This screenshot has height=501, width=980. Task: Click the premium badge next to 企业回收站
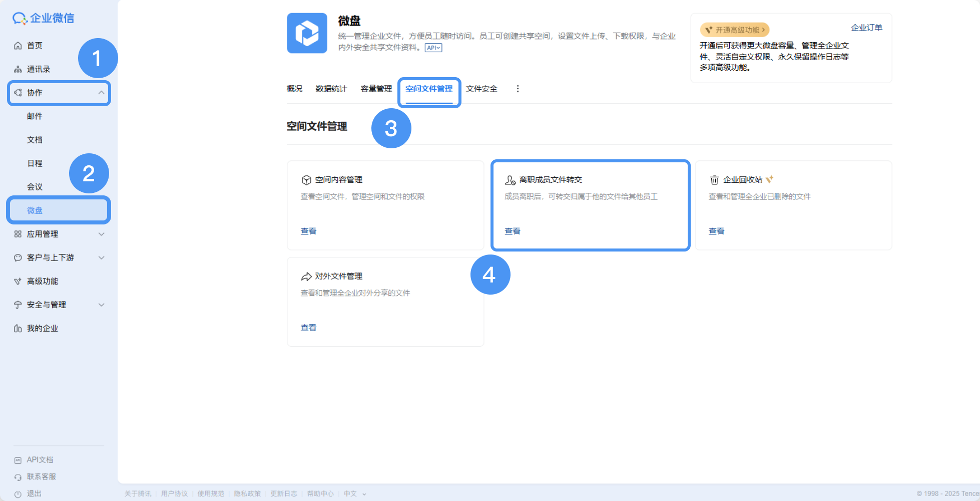[x=769, y=179]
